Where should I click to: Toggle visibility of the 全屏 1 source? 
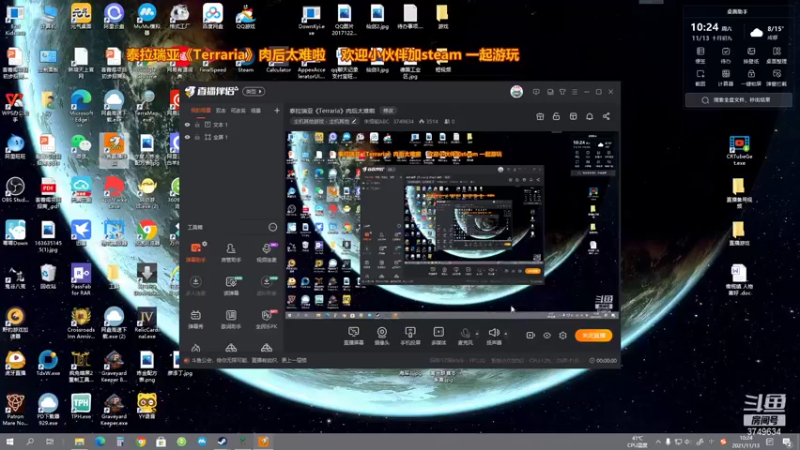pos(187,137)
